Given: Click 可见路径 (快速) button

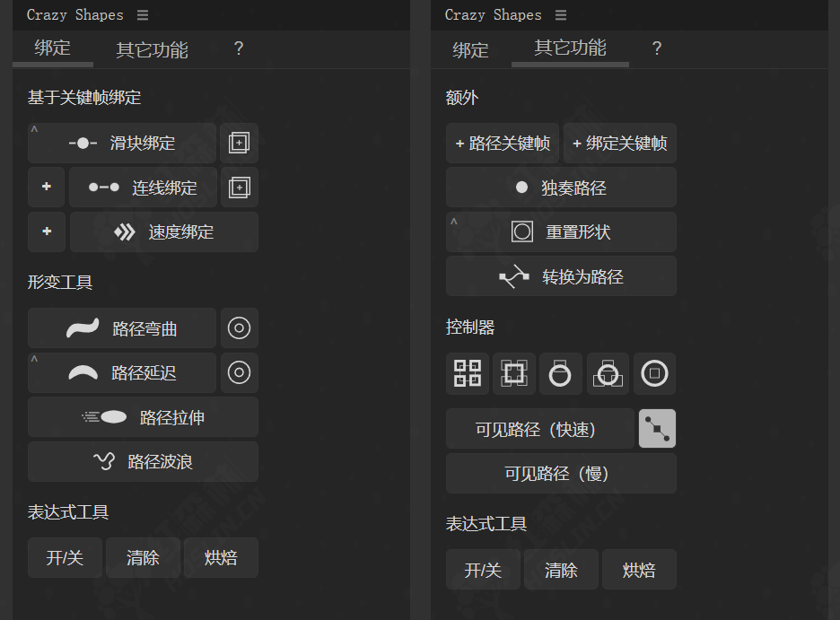Looking at the screenshot, I should point(540,429).
